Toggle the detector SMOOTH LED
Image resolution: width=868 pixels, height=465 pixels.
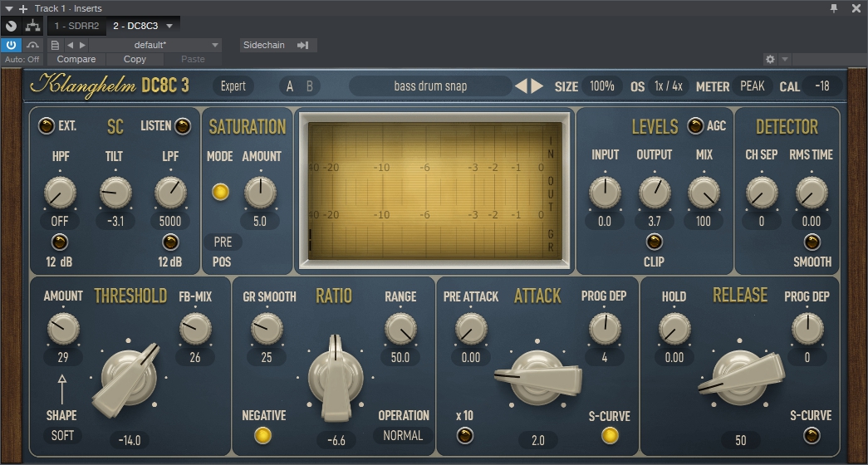tap(812, 242)
